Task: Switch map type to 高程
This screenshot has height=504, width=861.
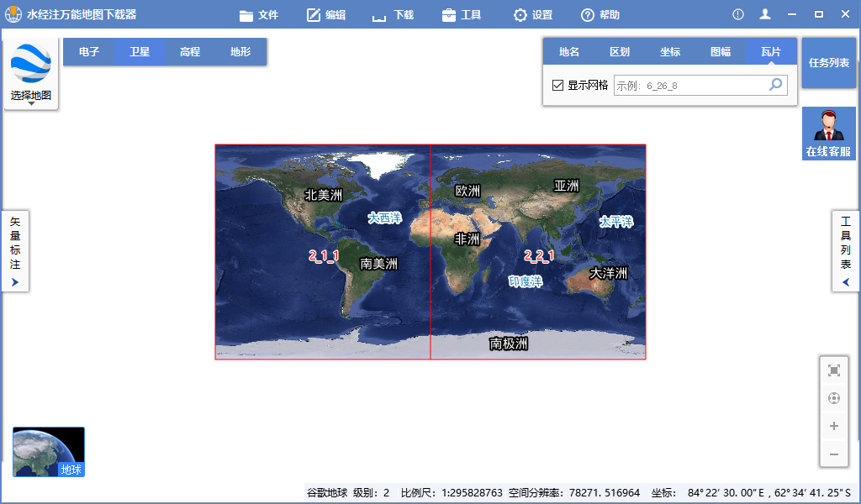Action: tap(190, 51)
